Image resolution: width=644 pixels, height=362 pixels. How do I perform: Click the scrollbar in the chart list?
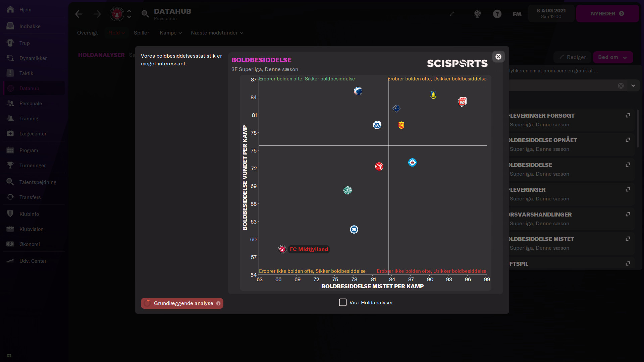click(638, 129)
